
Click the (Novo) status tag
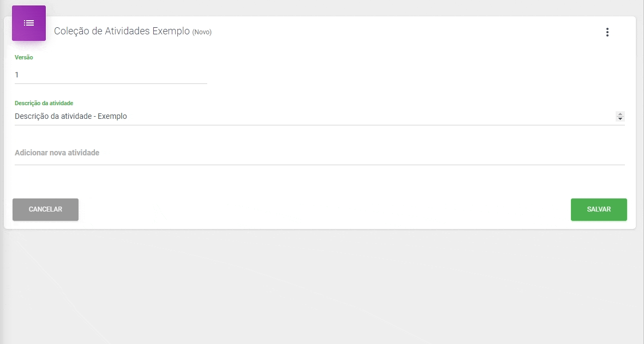[202, 32]
